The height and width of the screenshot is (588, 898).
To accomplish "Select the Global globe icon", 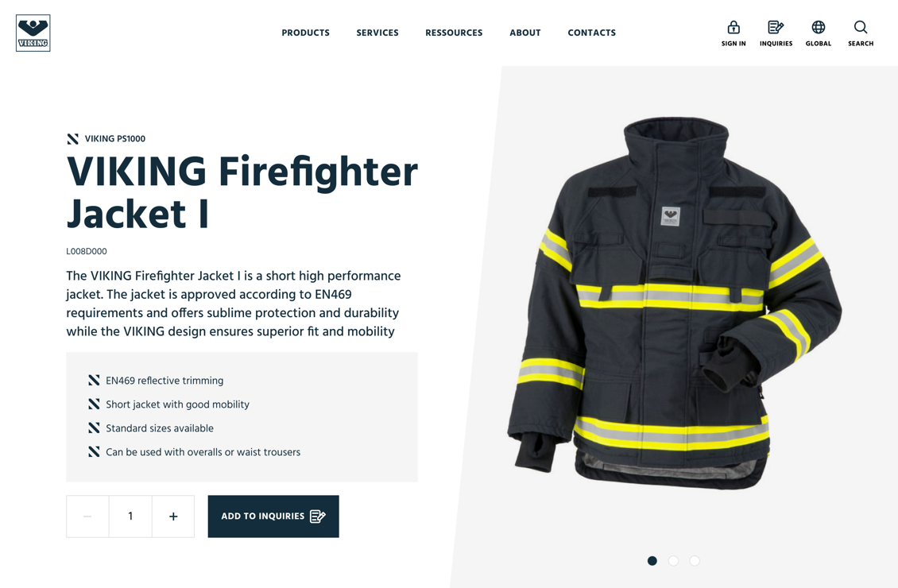I will (x=818, y=27).
